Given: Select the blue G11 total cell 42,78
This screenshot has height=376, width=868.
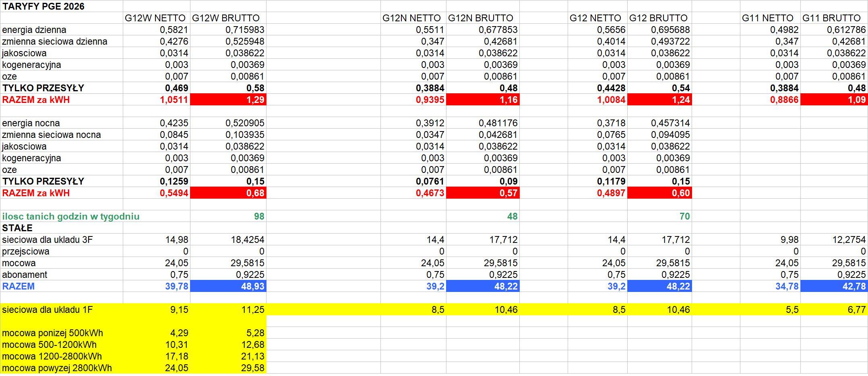Looking at the screenshot, I should tap(833, 286).
